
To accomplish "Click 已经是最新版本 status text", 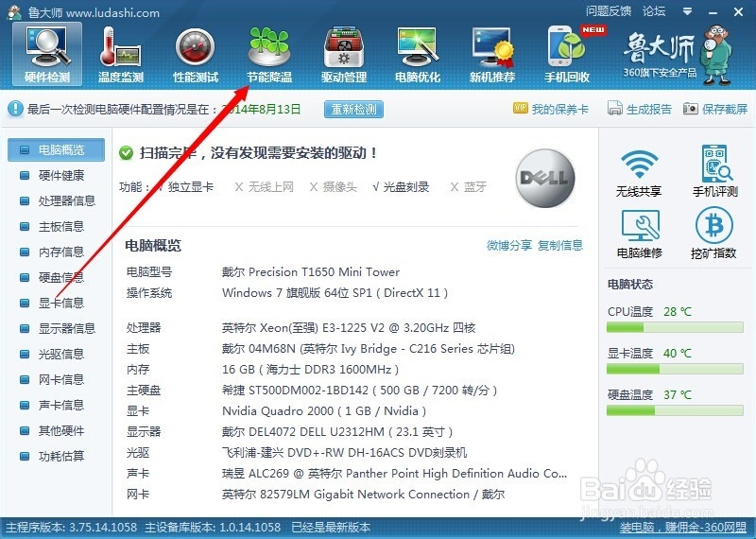I will (x=331, y=528).
